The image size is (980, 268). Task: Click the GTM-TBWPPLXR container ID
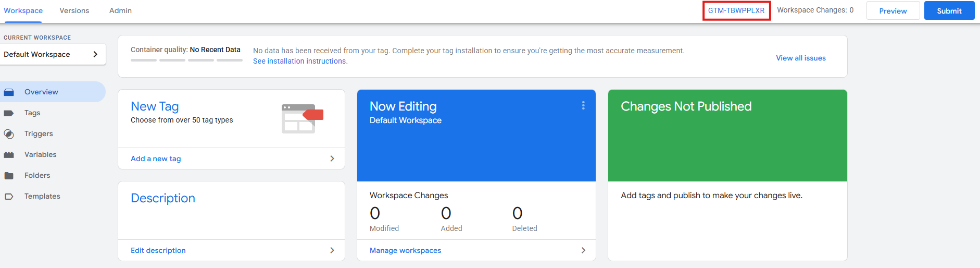click(x=736, y=10)
